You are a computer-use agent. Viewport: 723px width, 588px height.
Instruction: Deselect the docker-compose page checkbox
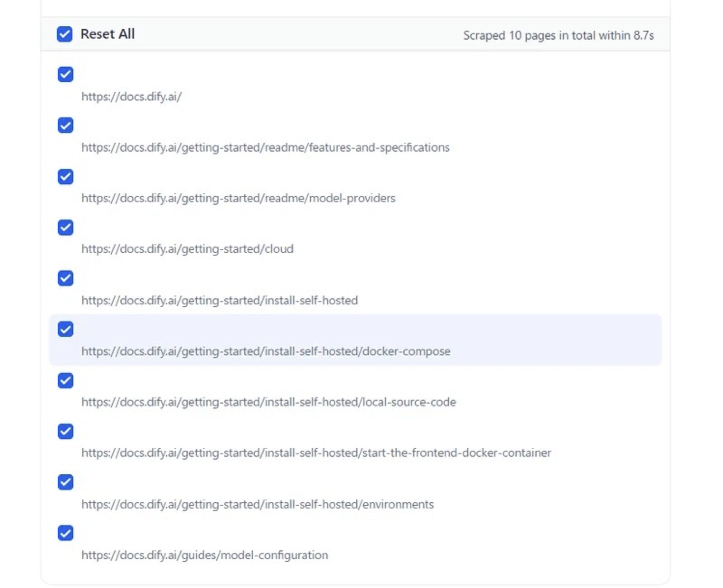point(66,329)
